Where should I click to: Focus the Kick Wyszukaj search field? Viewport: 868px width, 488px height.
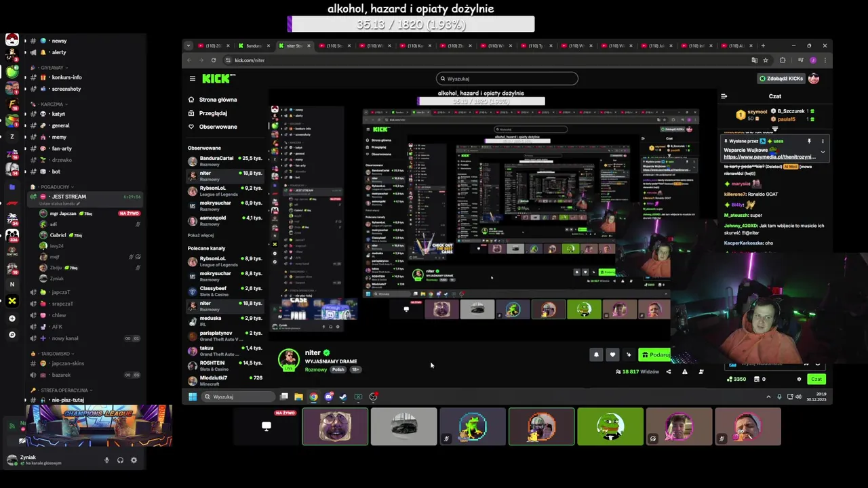click(507, 79)
